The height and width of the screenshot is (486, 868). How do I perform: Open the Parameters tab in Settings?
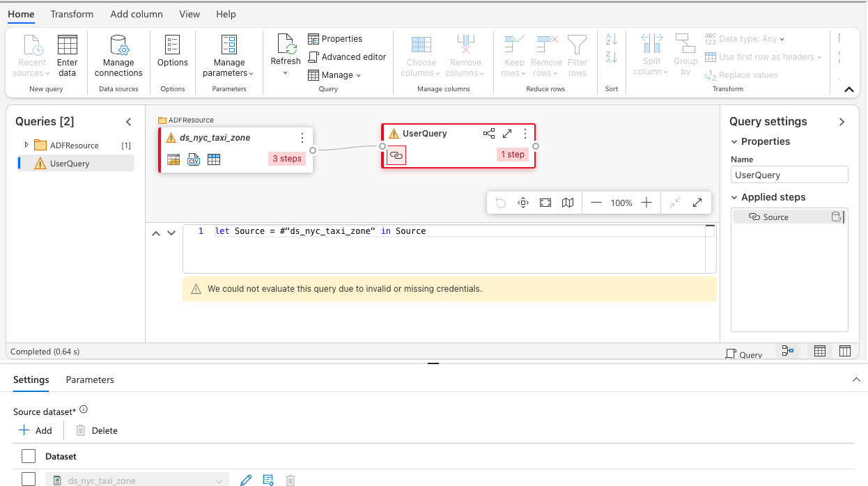[90, 380]
